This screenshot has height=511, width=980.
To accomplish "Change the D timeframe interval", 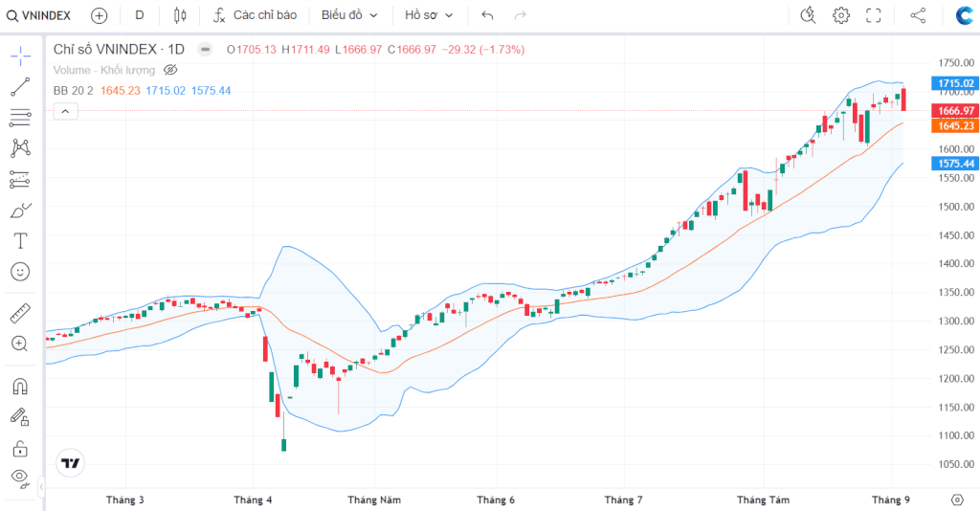I will pos(140,15).
